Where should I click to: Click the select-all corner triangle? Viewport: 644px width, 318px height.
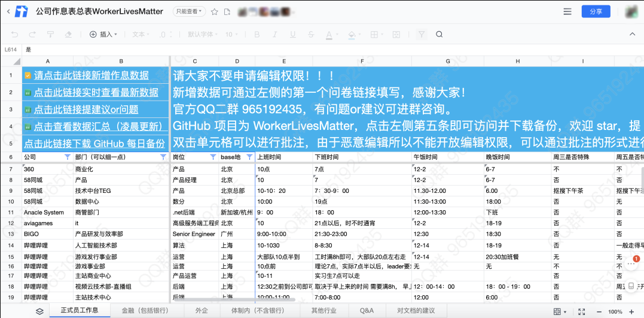tap(17, 62)
